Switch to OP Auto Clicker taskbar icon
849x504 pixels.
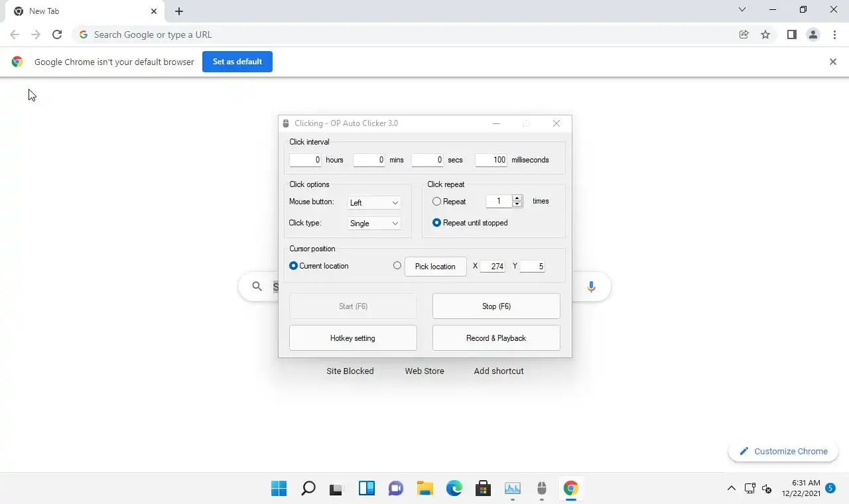click(x=541, y=489)
